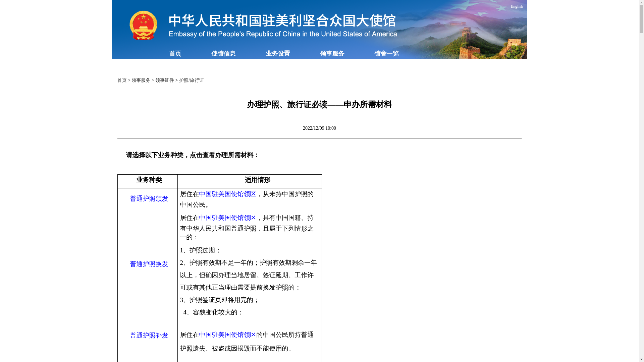Image resolution: width=644 pixels, height=362 pixels.
Task: Click the text 4、容貌变化较大的；
Action: (213, 312)
